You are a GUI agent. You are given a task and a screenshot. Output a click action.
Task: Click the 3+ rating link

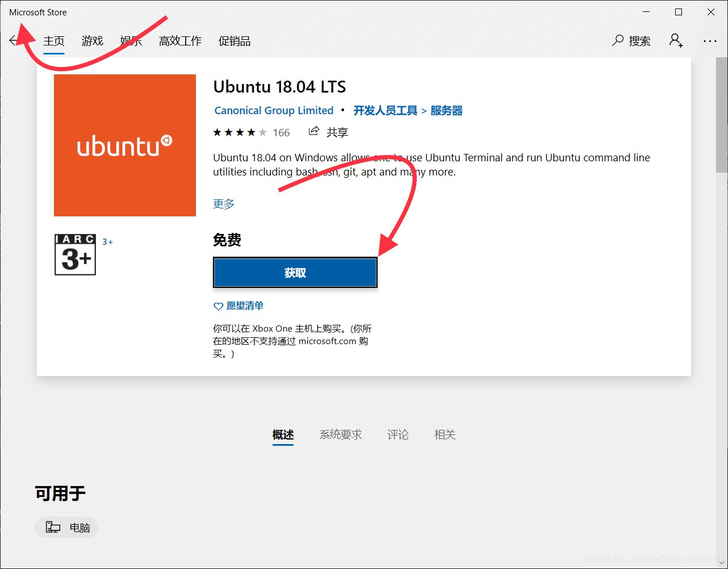(x=107, y=242)
